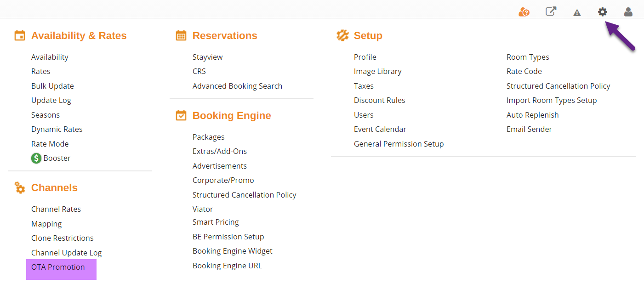The height and width of the screenshot is (289, 644).
Task: Open Room Types setup page
Action: click(528, 57)
